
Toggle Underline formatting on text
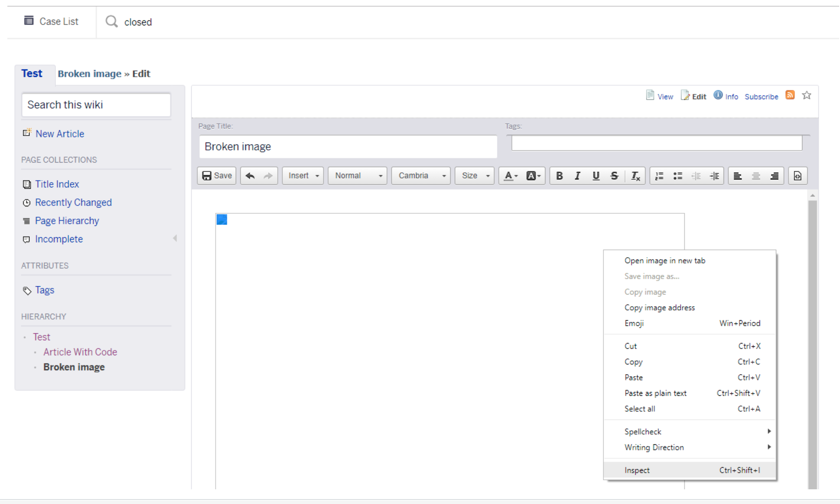click(596, 175)
